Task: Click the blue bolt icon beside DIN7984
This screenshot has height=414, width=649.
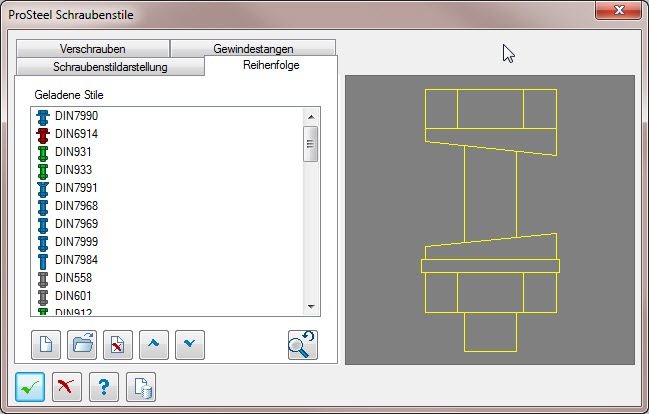Action: point(43,261)
